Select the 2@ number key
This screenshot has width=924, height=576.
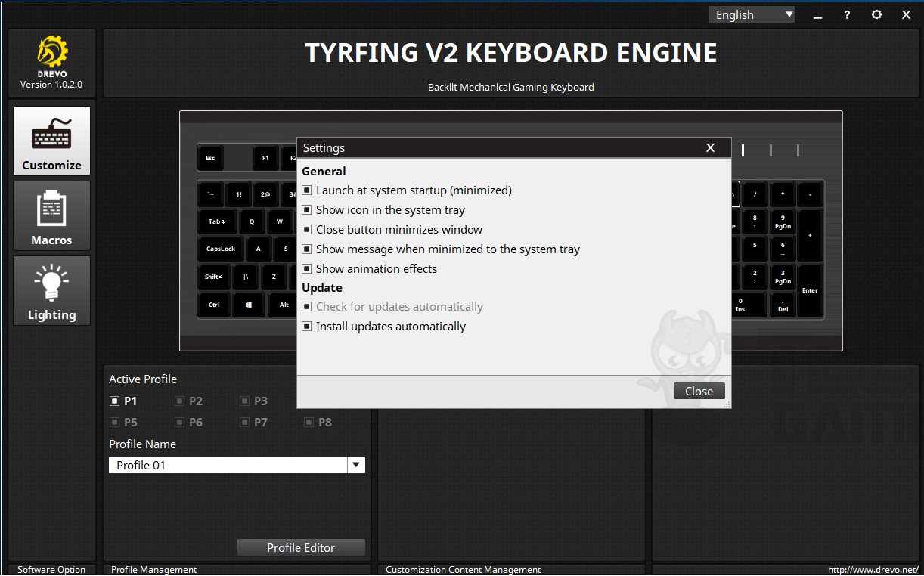(x=265, y=194)
